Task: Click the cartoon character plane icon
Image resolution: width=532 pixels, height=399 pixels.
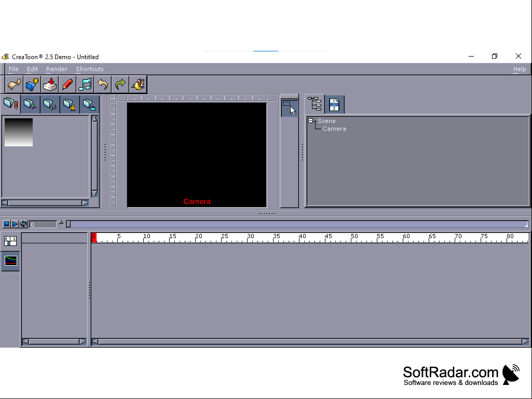Action: pyautogui.click(x=138, y=85)
